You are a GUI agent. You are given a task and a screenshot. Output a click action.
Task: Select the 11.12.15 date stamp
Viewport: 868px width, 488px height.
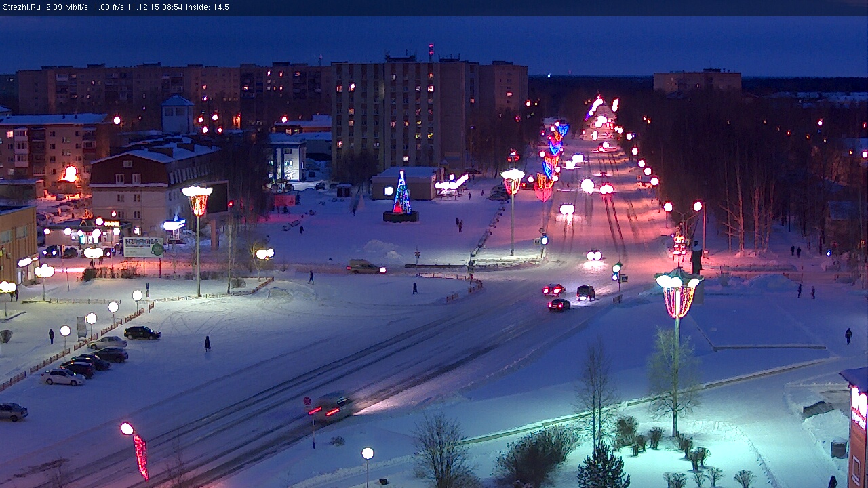click(x=144, y=7)
